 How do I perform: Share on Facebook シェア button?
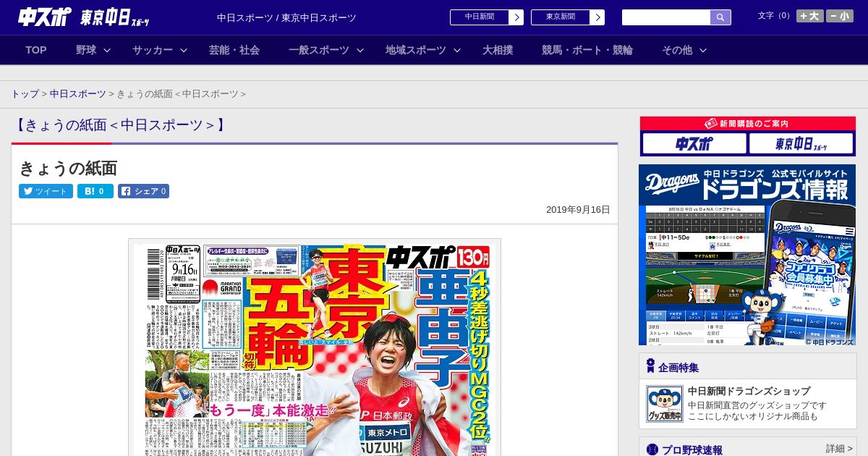click(x=143, y=191)
